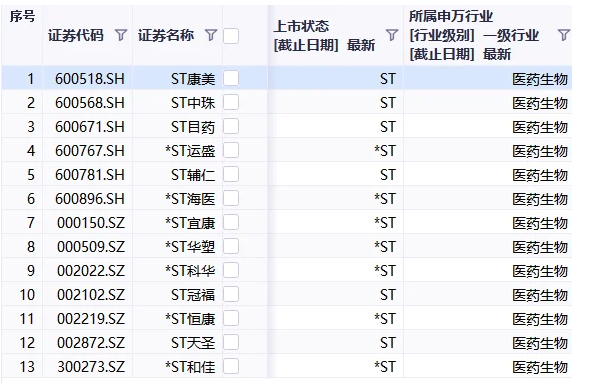Screen dimensions: 594x386
Task: Open filter for 证券代码 column
Action: pyautogui.click(x=121, y=36)
